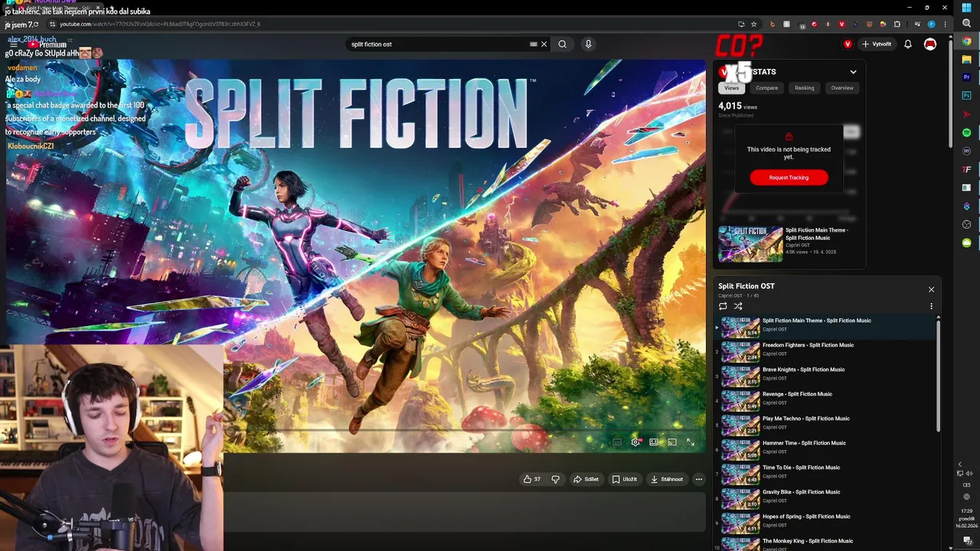980x551 pixels.
Task: Open Chrome extensions puzzle icon
Action: (897, 24)
